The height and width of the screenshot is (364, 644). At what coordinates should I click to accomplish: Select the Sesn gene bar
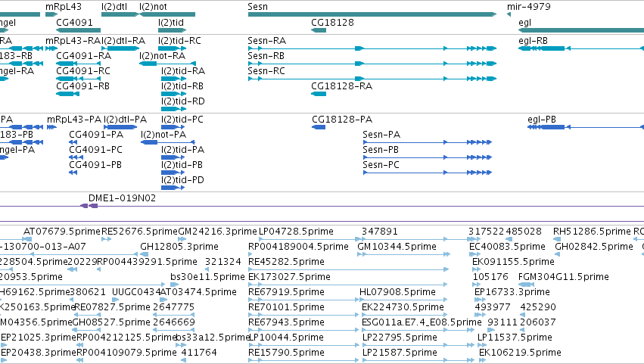point(372,14)
